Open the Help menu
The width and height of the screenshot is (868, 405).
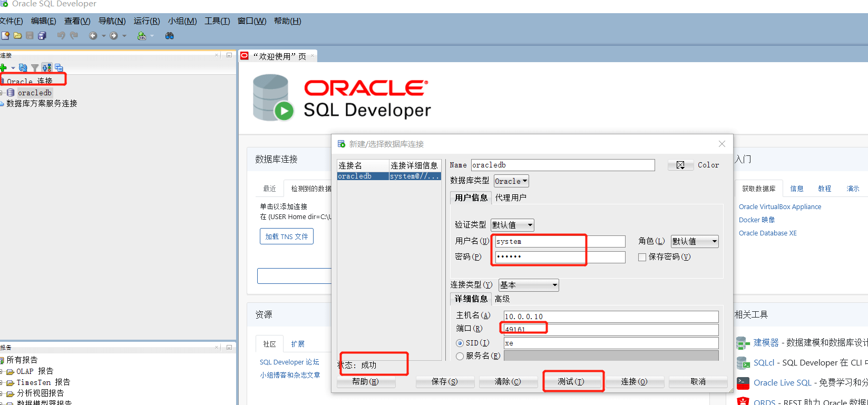[x=288, y=21]
